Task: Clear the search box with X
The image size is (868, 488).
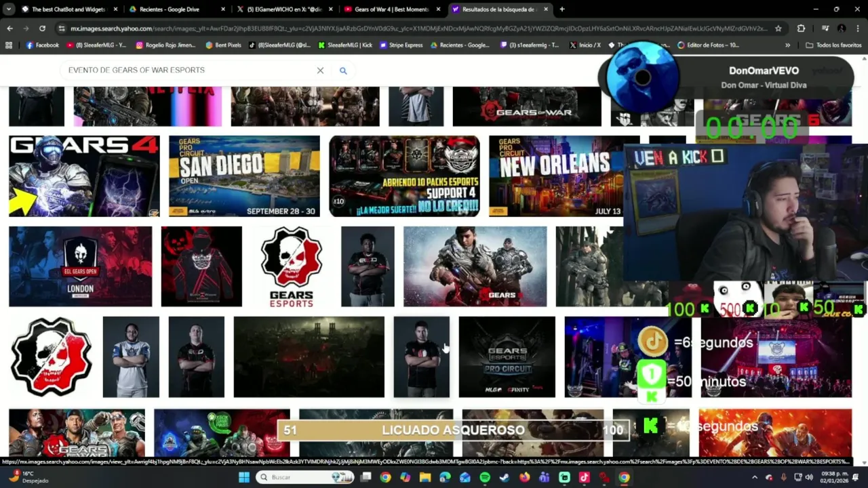Action: coord(320,70)
